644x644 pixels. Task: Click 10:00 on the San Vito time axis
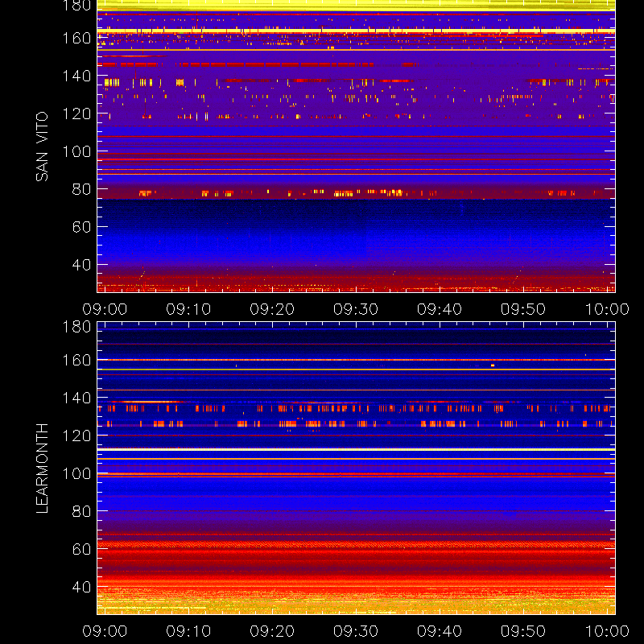click(x=607, y=309)
